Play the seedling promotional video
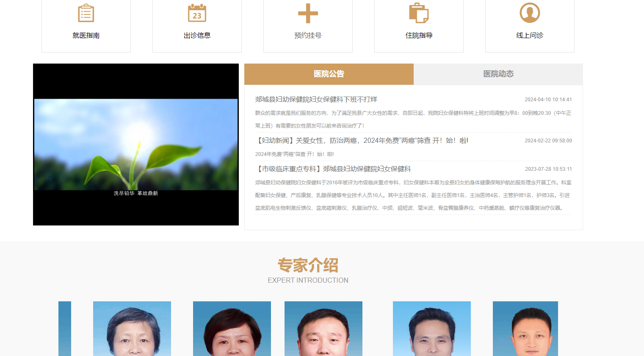This screenshot has width=644, height=356. [x=136, y=145]
